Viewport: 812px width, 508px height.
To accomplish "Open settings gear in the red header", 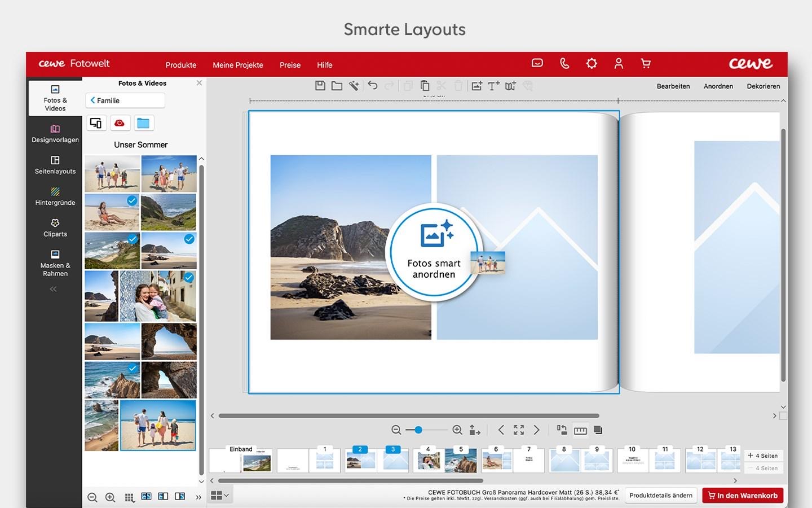I will coord(592,63).
